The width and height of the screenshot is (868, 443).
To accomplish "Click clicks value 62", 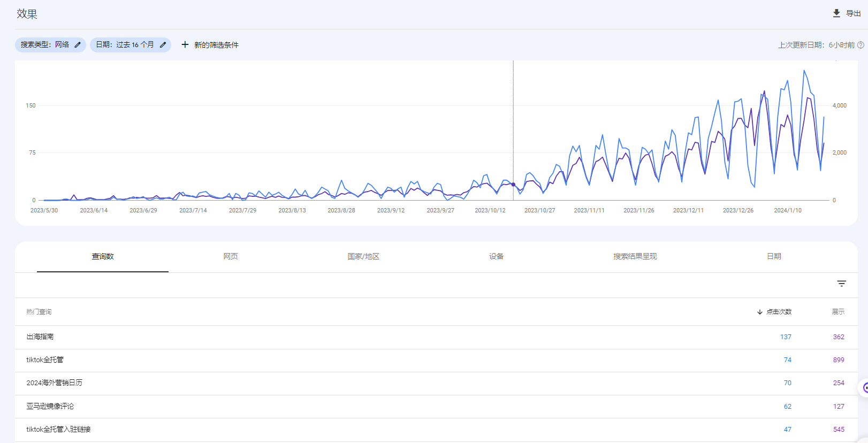I will (788, 407).
